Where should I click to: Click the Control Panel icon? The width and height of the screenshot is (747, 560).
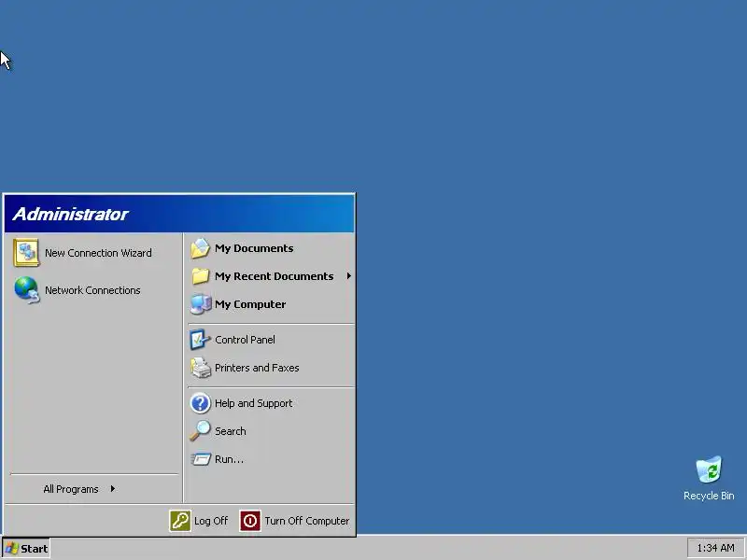tap(200, 340)
